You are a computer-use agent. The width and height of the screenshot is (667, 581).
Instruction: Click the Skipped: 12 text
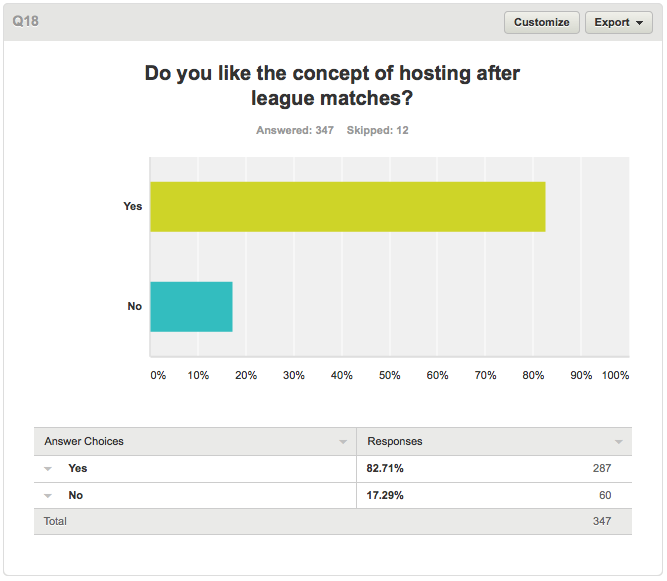pos(377,130)
